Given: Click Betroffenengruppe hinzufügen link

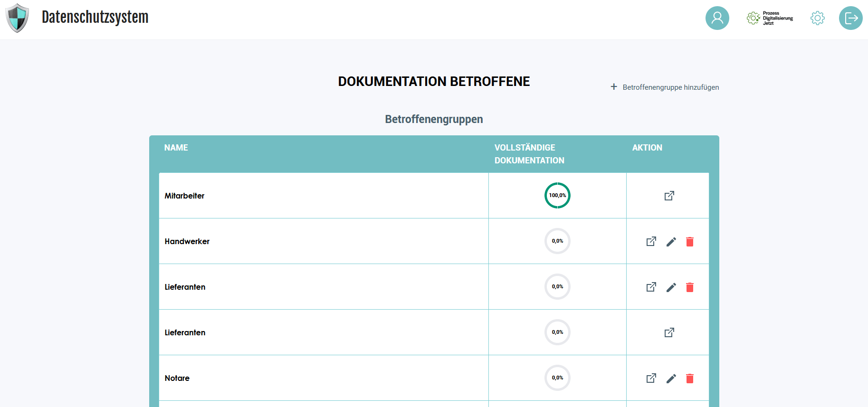Looking at the screenshot, I should [665, 87].
